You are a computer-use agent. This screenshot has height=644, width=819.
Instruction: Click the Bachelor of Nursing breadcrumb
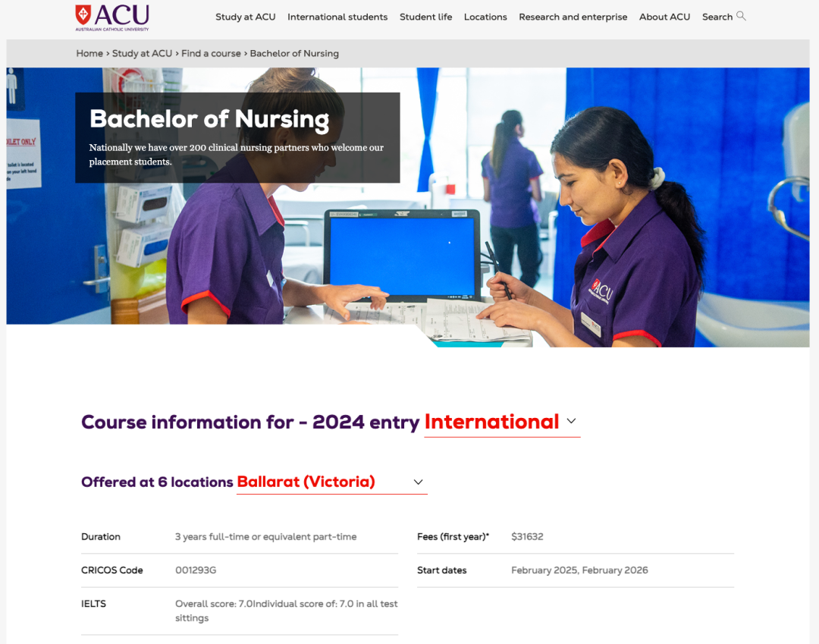(294, 53)
